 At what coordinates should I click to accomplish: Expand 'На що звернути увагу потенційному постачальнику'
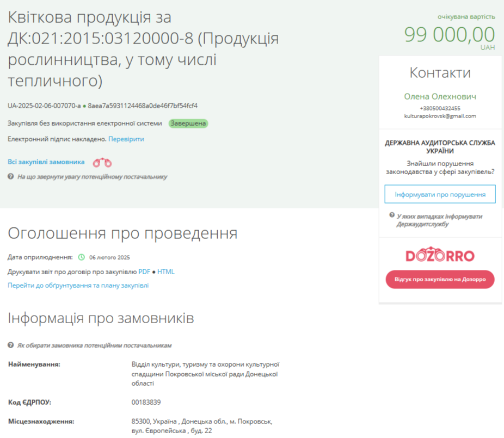tap(92, 177)
